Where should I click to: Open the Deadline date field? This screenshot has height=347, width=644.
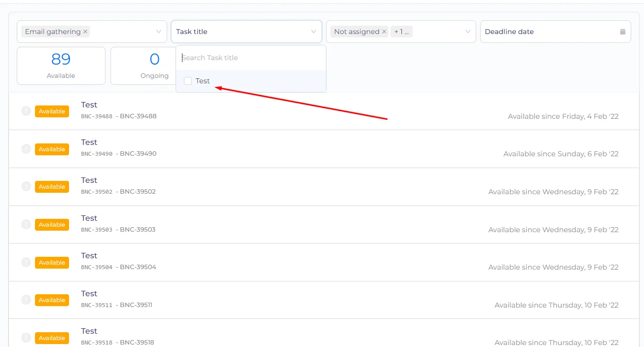click(556, 32)
